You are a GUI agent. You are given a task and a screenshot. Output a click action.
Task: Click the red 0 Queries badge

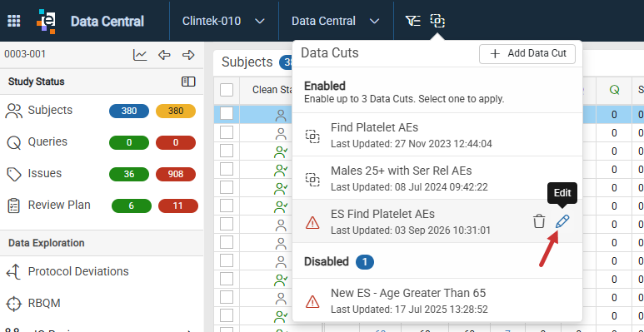176,143
